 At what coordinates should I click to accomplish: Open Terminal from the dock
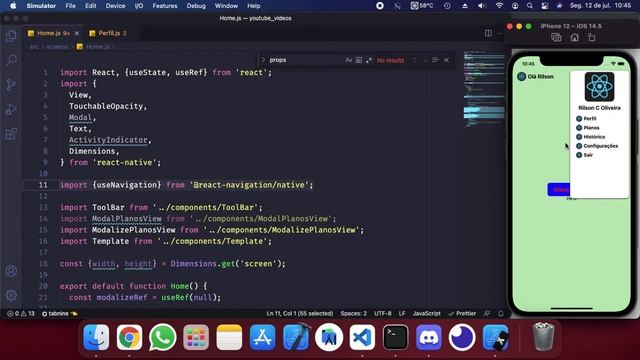[396, 338]
